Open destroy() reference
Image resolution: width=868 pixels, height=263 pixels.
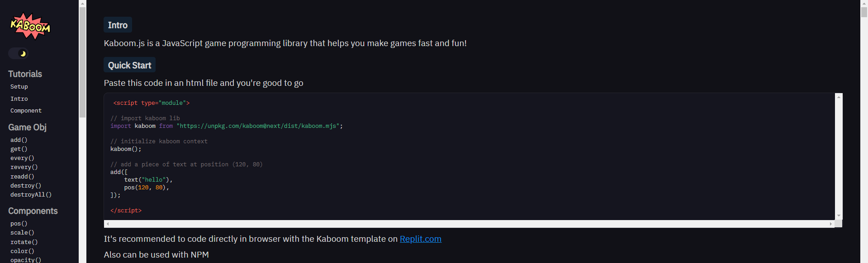(26, 185)
